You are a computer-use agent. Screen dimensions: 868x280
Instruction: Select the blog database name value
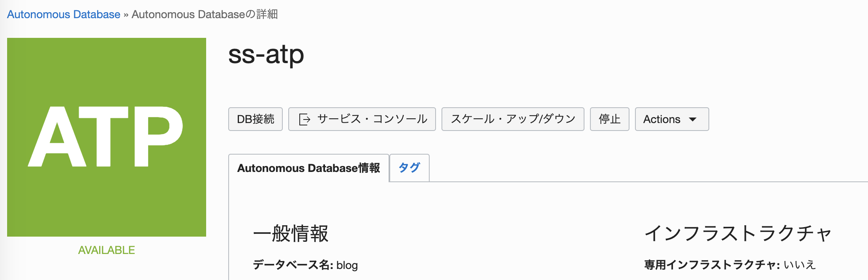point(347,265)
